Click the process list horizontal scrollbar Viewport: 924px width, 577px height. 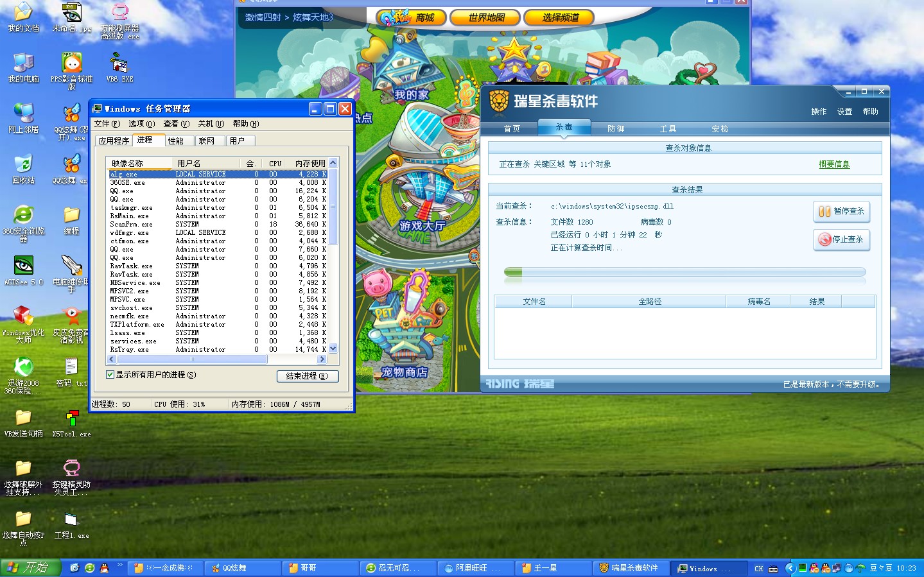coord(218,359)
